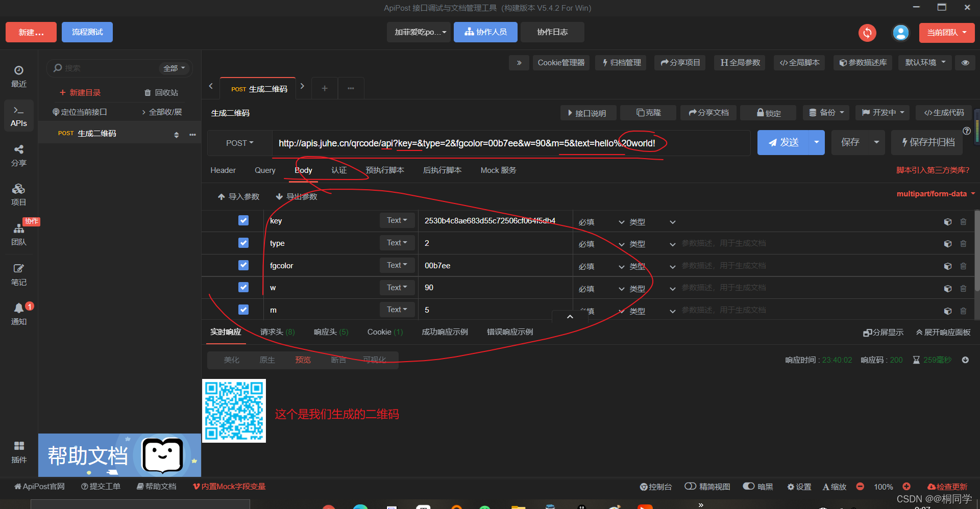Screen dimensions: 980x509
Task: Switch to the Cookie response tab
Action: click(x=385, y=332)
